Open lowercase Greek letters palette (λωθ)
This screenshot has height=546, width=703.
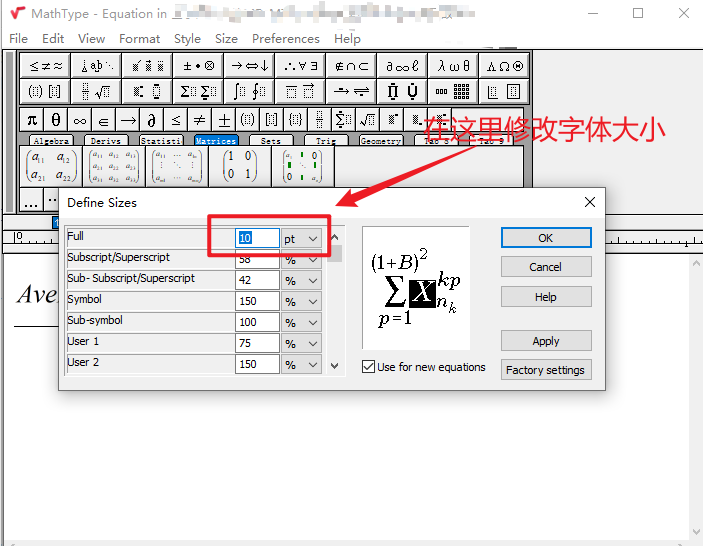(x=453, y=66)
